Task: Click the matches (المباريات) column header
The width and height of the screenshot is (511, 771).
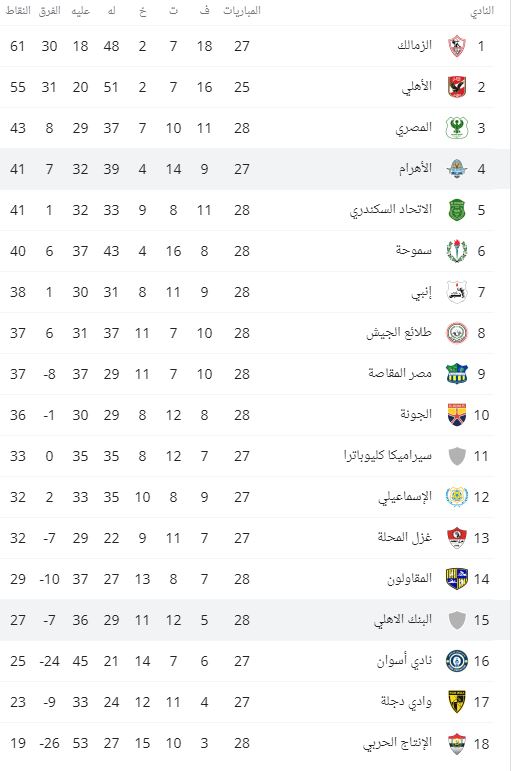Action: click(x=242, y=10)
